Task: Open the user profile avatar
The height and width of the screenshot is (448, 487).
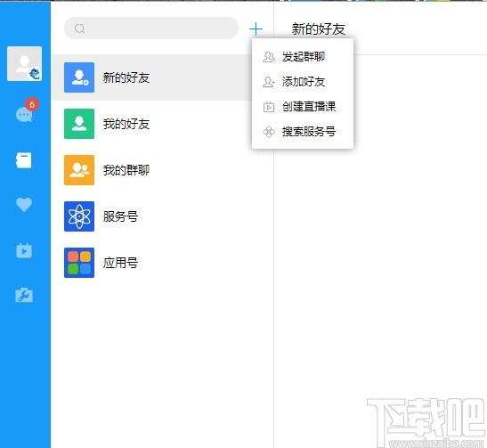Action: [25, 64]
